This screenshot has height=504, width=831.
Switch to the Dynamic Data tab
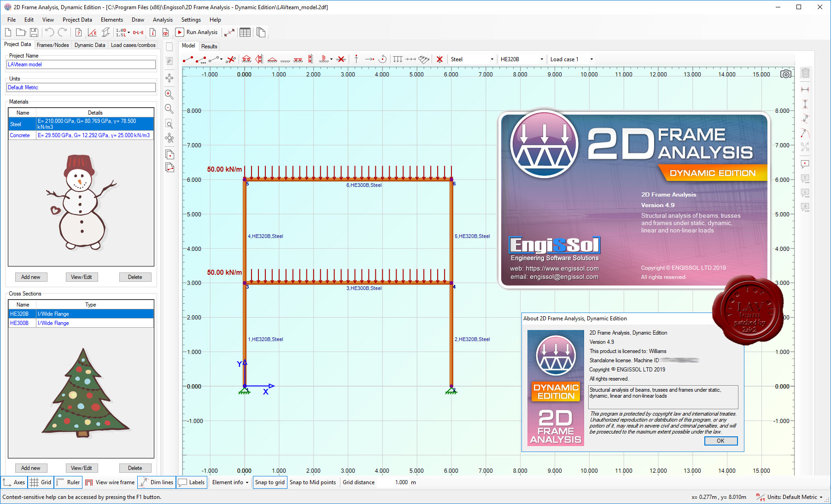click(90, 45)
